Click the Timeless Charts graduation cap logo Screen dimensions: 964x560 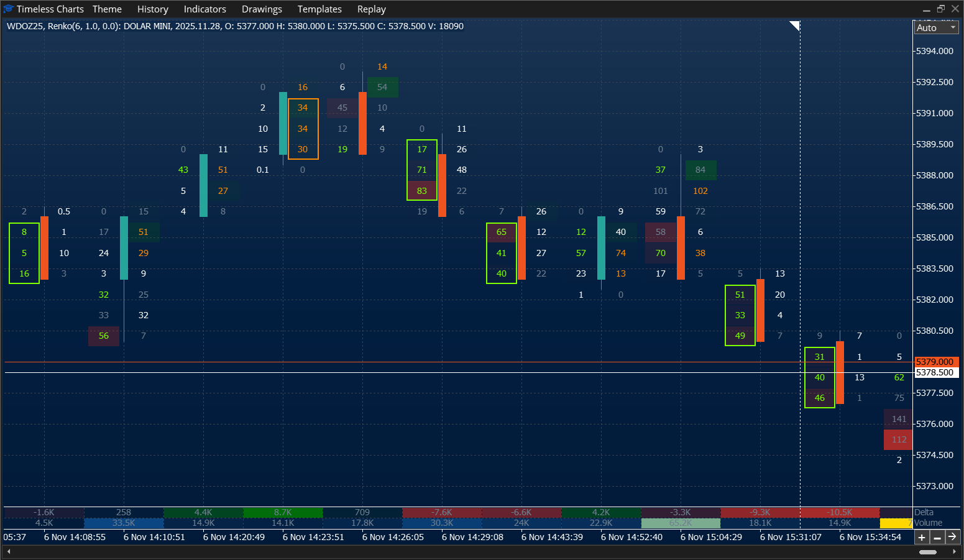8,9
